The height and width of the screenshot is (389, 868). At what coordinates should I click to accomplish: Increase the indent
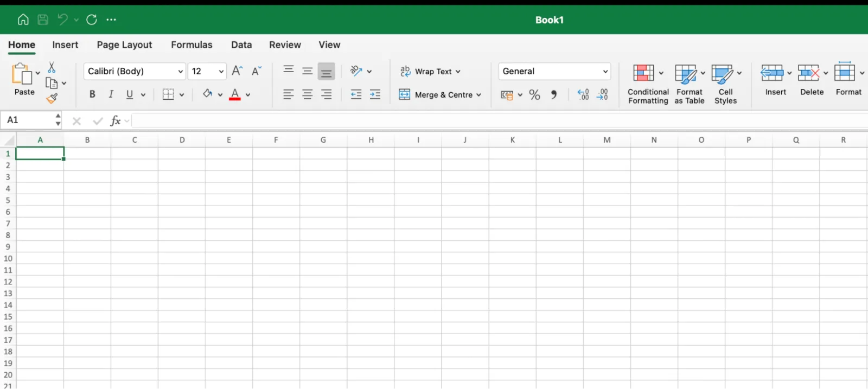[x=375, y=94]
